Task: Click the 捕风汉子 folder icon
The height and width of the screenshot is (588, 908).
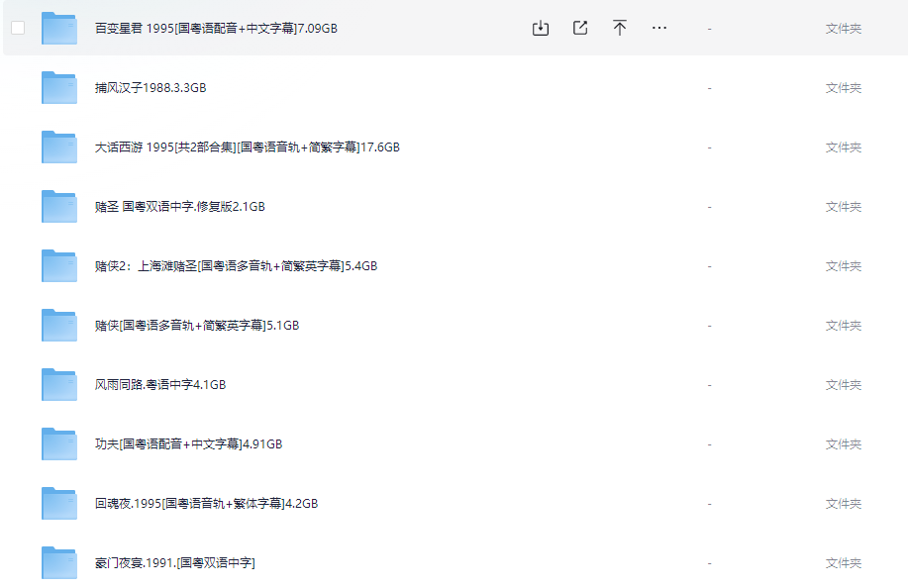Action: click(x=59, y=88)
